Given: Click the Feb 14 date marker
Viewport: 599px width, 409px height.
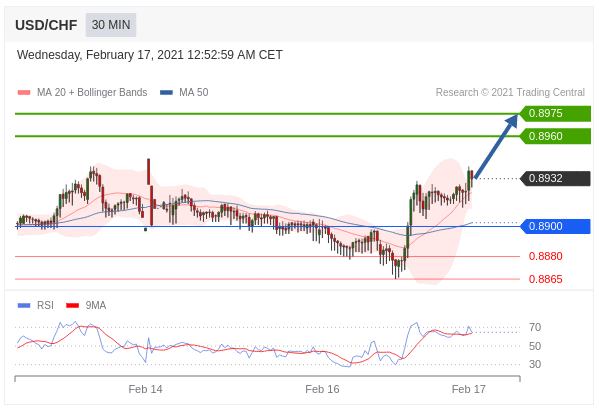Looking at the screenshot, I should click(145, 389).
